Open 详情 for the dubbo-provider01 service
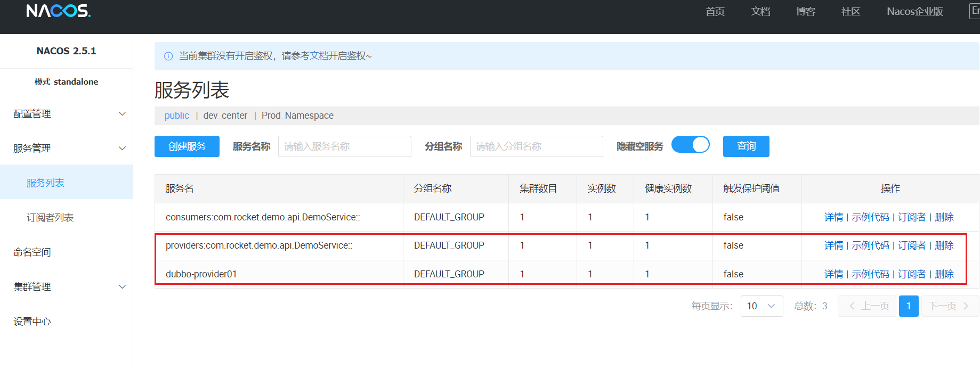Screen dimensions: 980x370 [833, 274]
